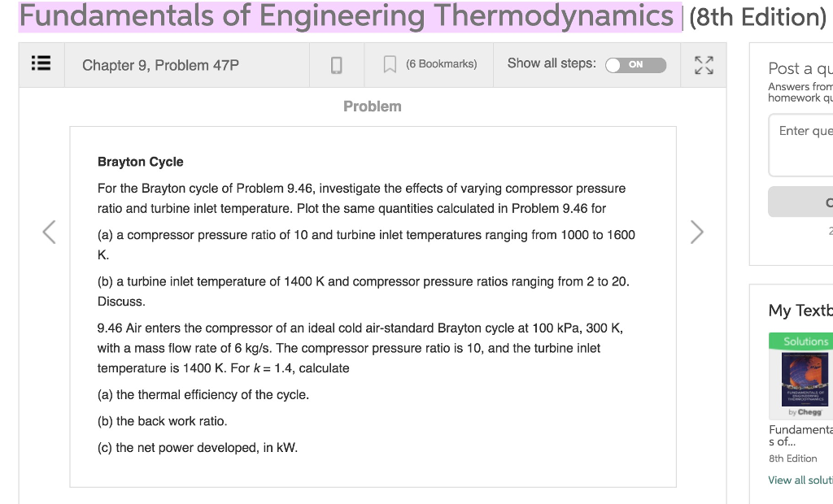This screenshot has height=504, width=833.
Task: Turn off the Show all steps switch
Action: (636, 65)
